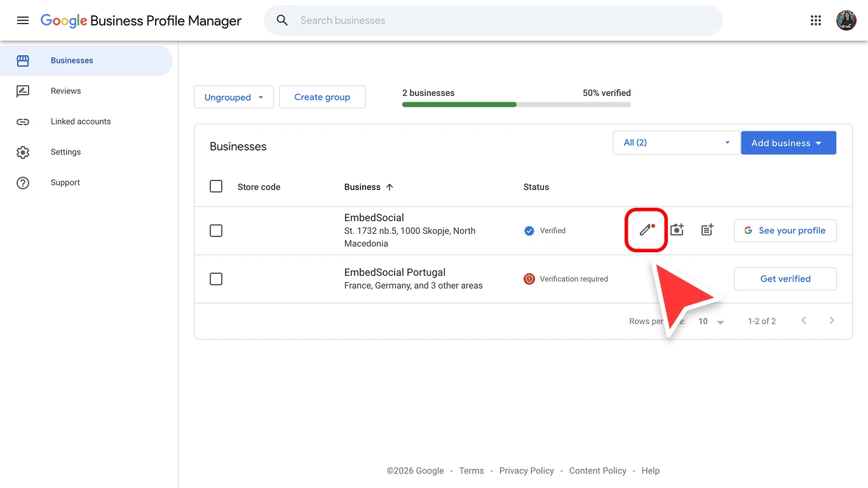The image size is (868, 488).
Task: Change rows per page from 10
Action: tap(710, 321)
